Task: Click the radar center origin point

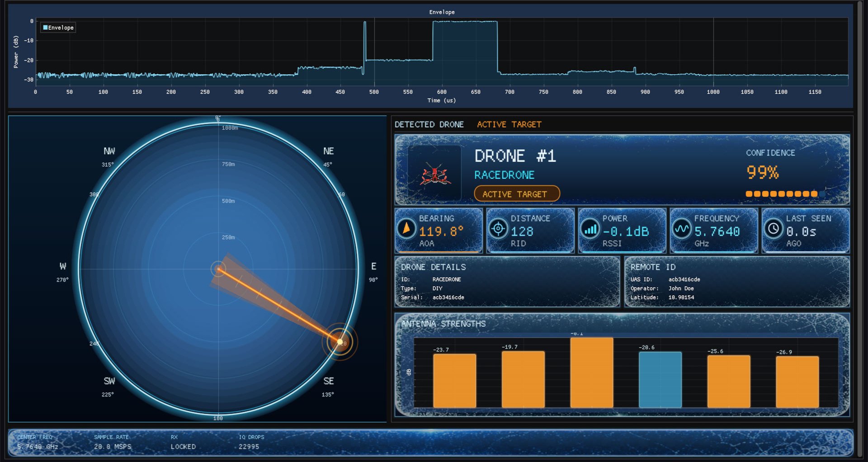Action: (x=218, y=269)
